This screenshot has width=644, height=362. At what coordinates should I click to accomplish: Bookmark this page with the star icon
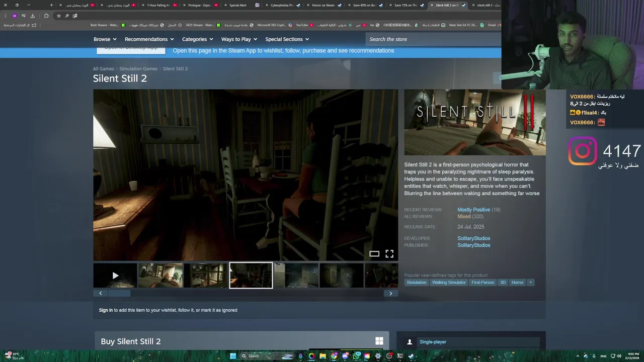[x=59, y=16]
